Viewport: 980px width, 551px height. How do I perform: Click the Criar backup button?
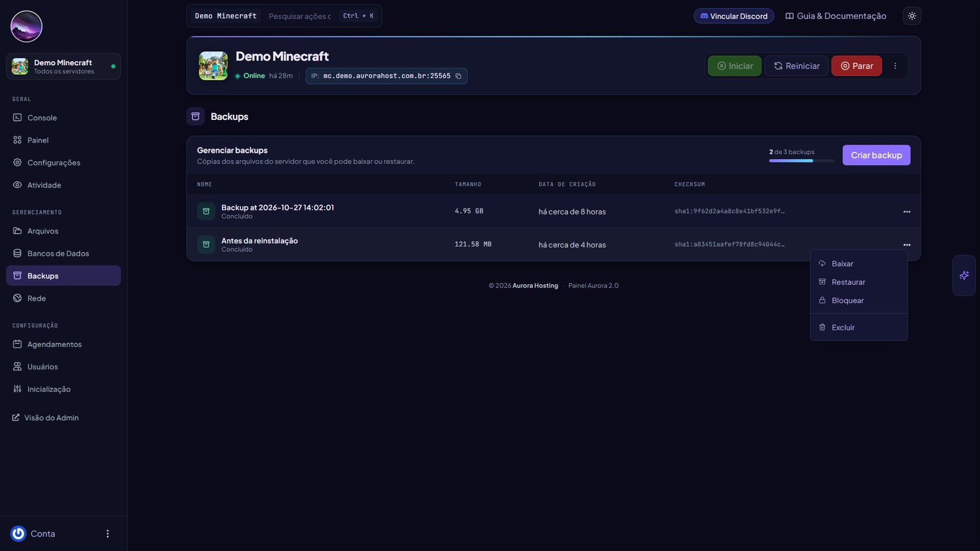coord(876,155)
